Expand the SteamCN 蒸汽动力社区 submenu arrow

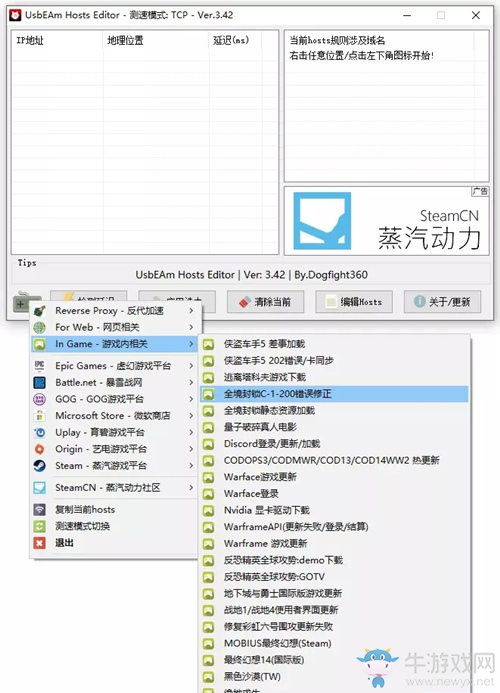[191, 487]
